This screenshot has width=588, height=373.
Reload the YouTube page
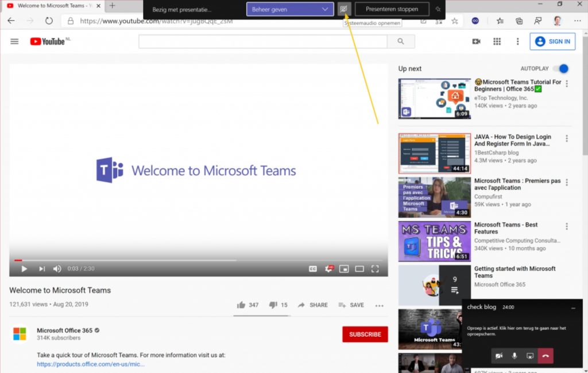click(x=49, y=21)
